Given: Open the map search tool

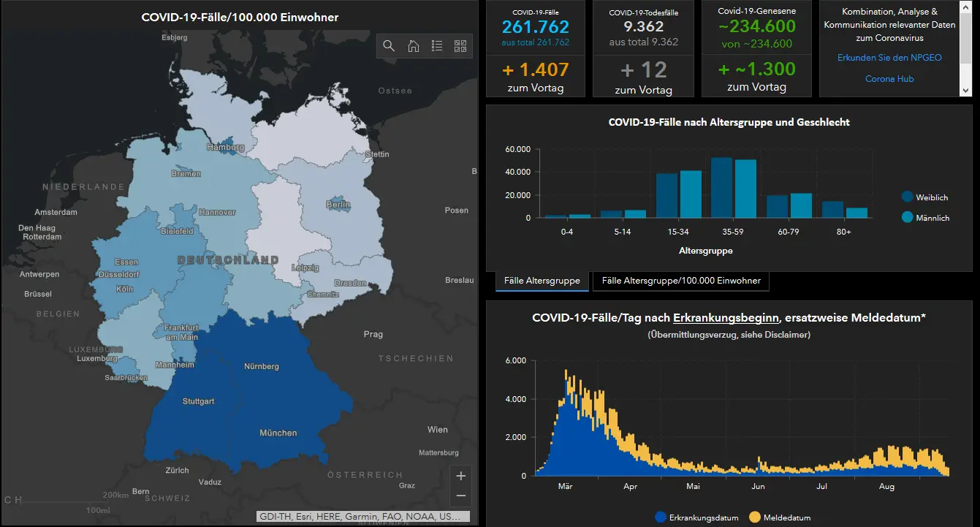Looking at the screenshot, I should pyautogui.click(x=389, y=46).
